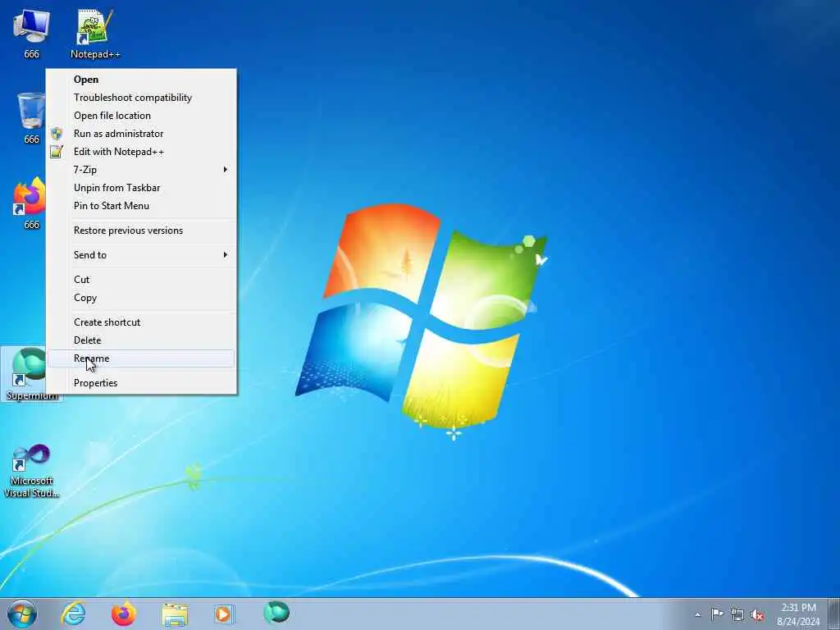This screenshot has height=630, width=840.
Task: Choose Copy in the context menu
Action: tap(141, 298)
